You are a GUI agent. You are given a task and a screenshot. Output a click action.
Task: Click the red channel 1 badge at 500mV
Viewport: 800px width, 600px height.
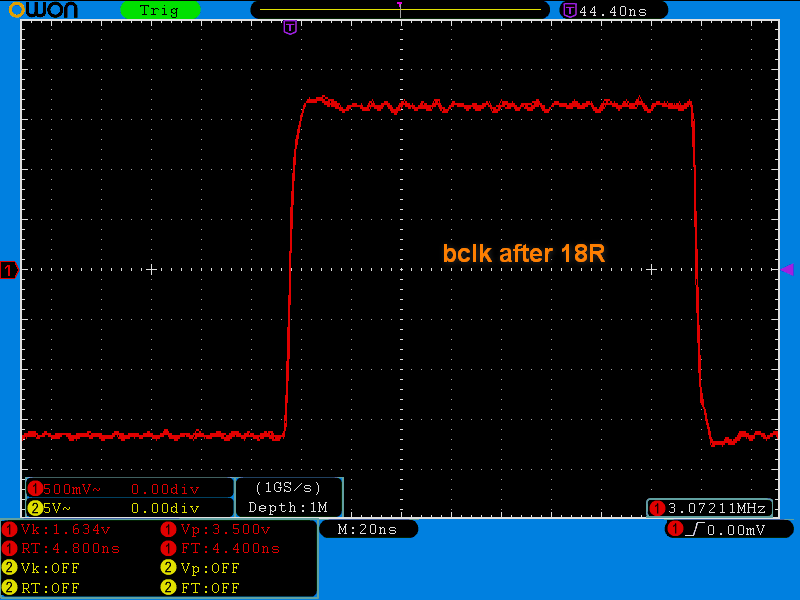point(35,489)
